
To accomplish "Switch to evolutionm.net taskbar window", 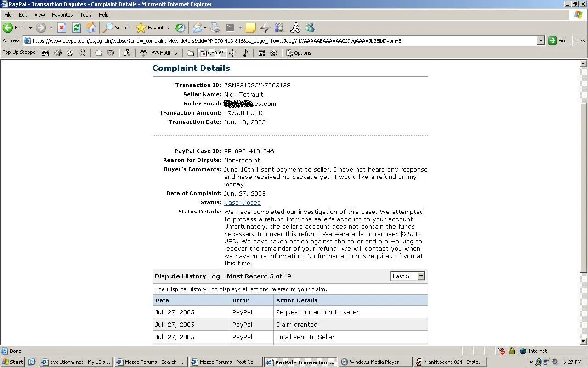I will click(76, 362).
